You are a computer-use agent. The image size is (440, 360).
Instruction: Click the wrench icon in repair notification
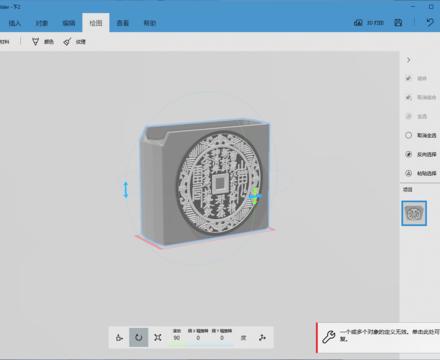pos(328,337)
